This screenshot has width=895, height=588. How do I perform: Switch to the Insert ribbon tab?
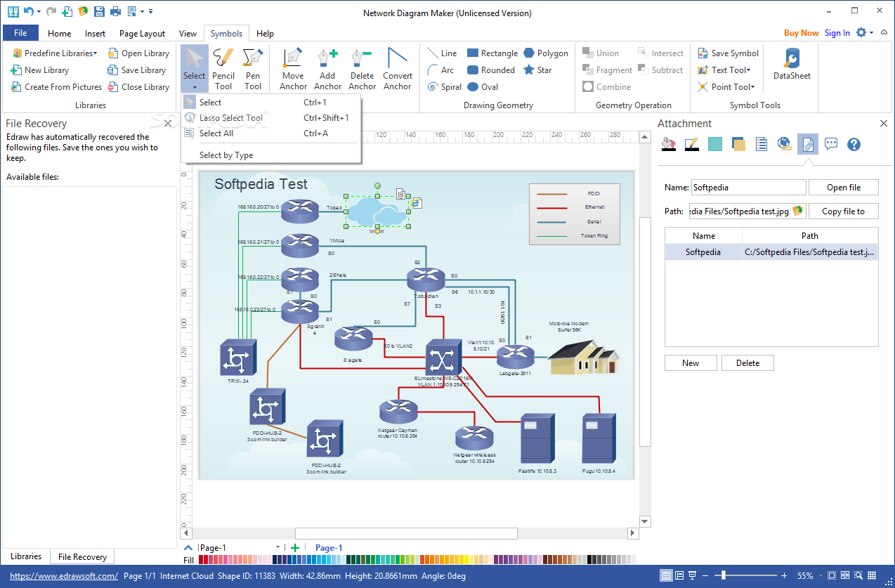[95, 33]
